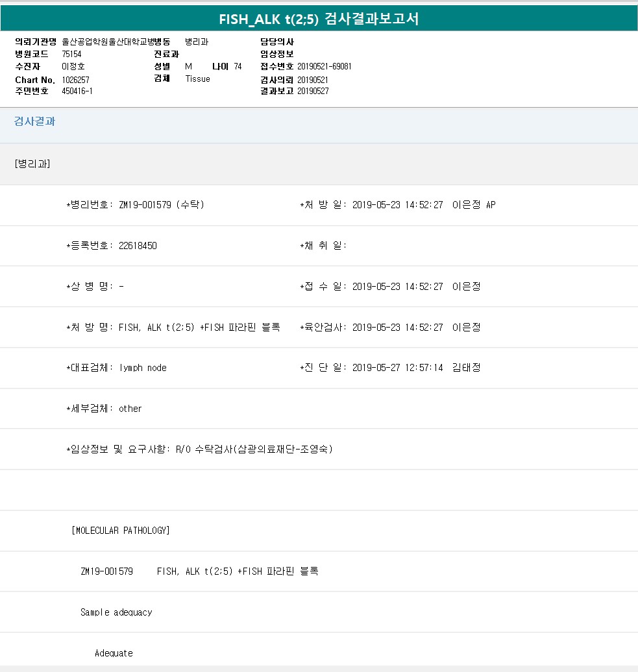Click hospital code value 75154
638x672 pixels.
pyautogui.click(x=71, y=54)
